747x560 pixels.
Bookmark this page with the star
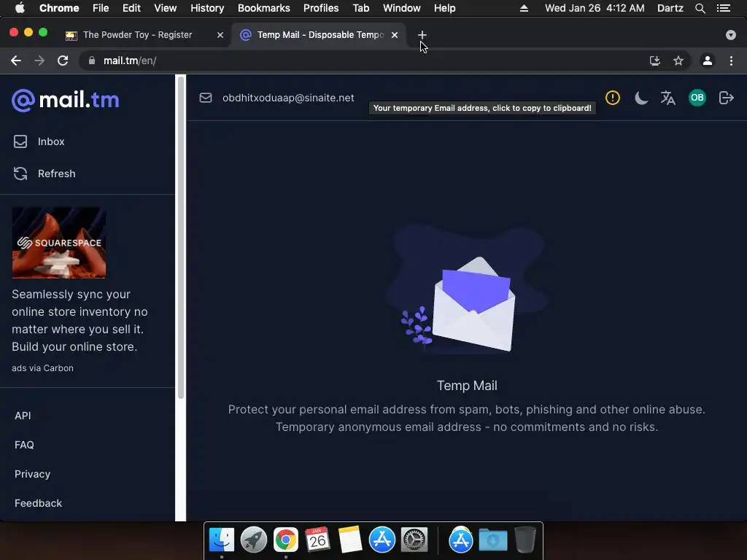pos(678,61)
